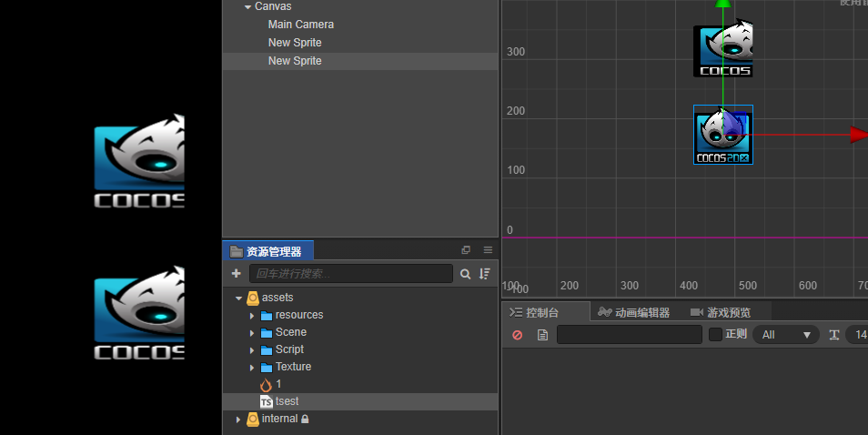Switch to the 游戏预览 tab
868x435 pixels.
click(x=721, y=313)
